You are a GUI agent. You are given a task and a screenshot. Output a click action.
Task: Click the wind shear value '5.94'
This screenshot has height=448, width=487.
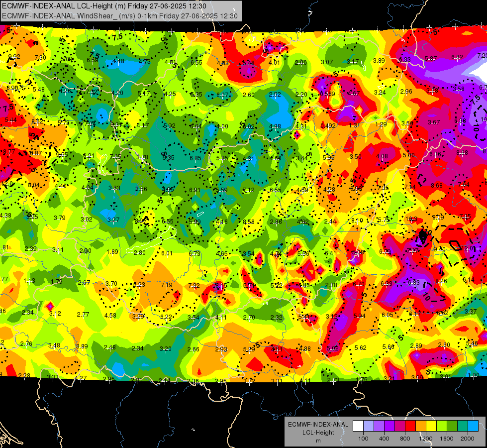tap(359, 316)
